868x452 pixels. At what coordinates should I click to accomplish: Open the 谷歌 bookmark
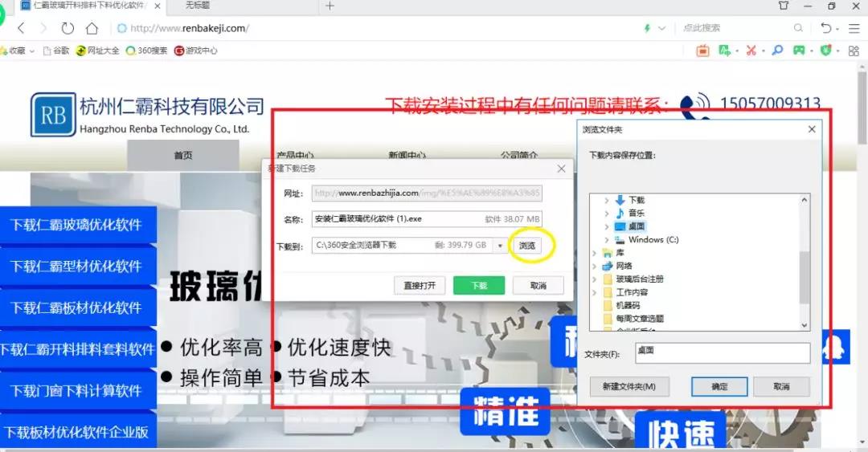[56, 51]
